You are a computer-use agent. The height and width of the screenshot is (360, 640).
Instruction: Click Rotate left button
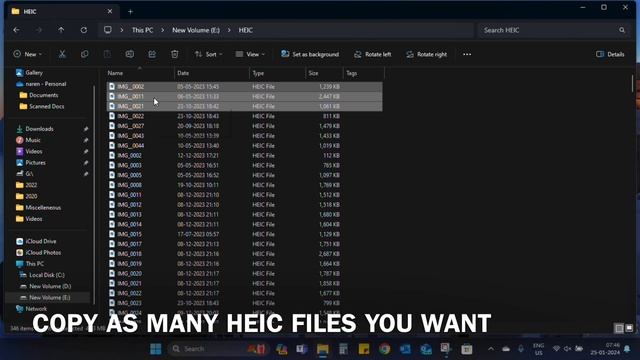(x=373, y=54)
